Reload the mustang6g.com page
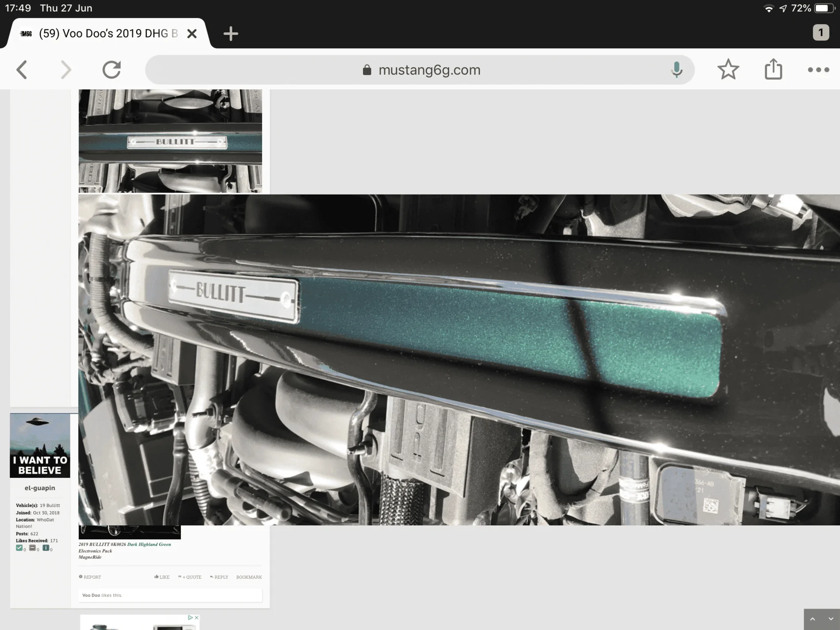The height and width of the screenshot is (630, 840). [111, 70]
